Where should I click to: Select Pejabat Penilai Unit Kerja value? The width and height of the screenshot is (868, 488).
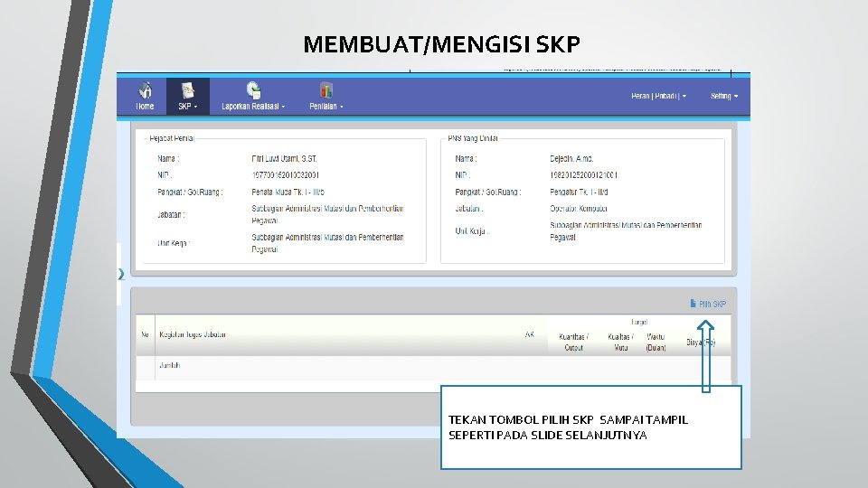coord(327,243)
